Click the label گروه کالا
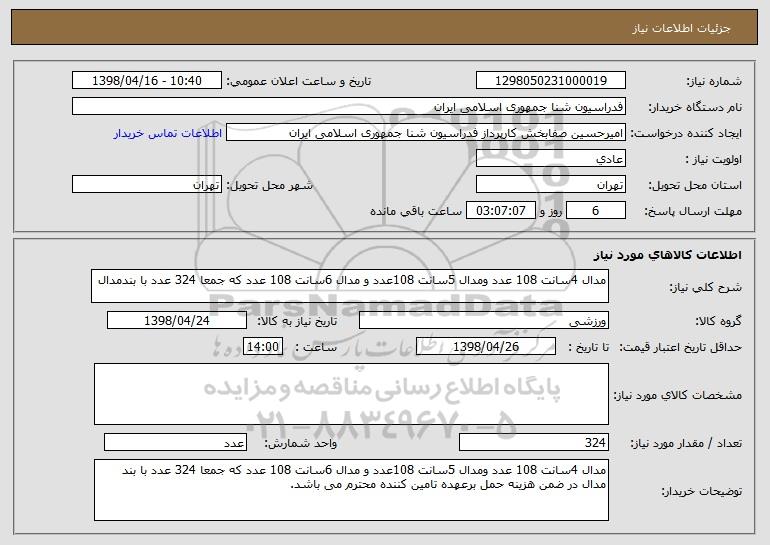Image resolution: width=770 pixels, height=545 pixels. (718, 322)
